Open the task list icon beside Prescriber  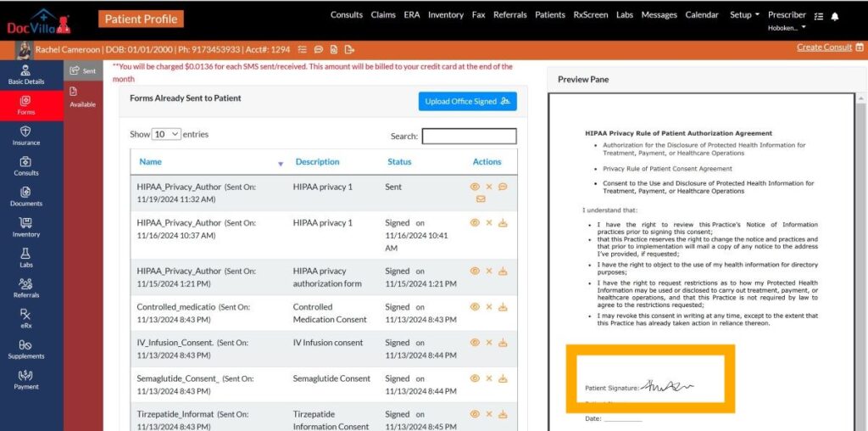820,17
